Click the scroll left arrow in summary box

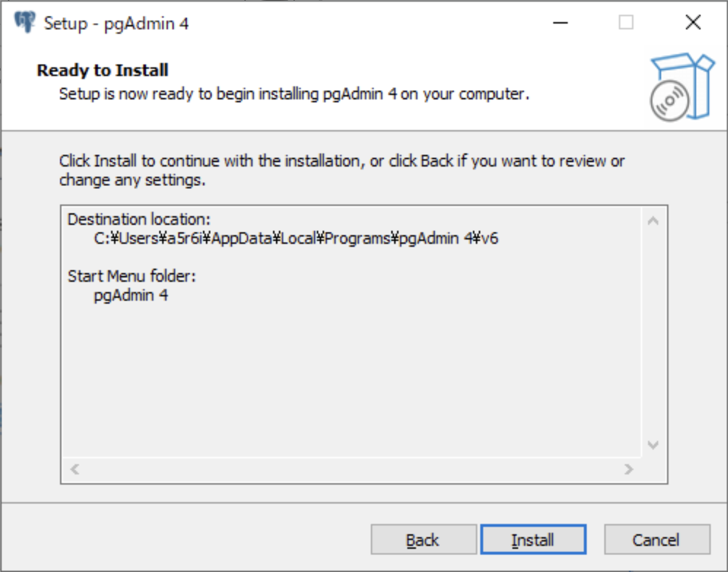coord(75,469)
